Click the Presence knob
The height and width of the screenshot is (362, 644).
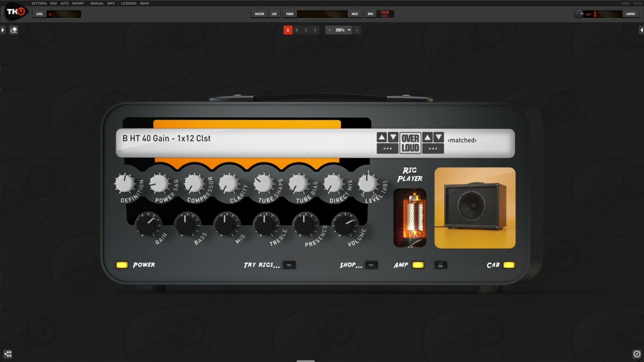305,224
